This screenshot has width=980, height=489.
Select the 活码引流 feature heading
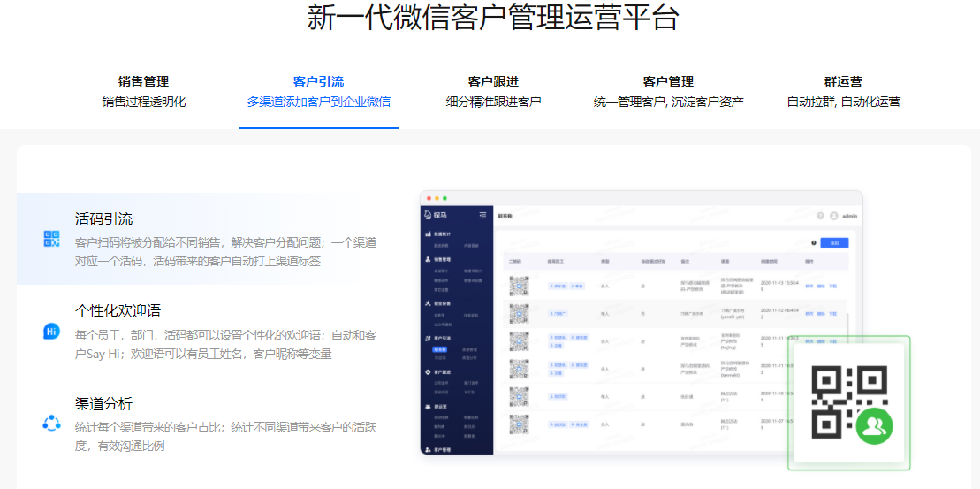click(x=103, y=219)
